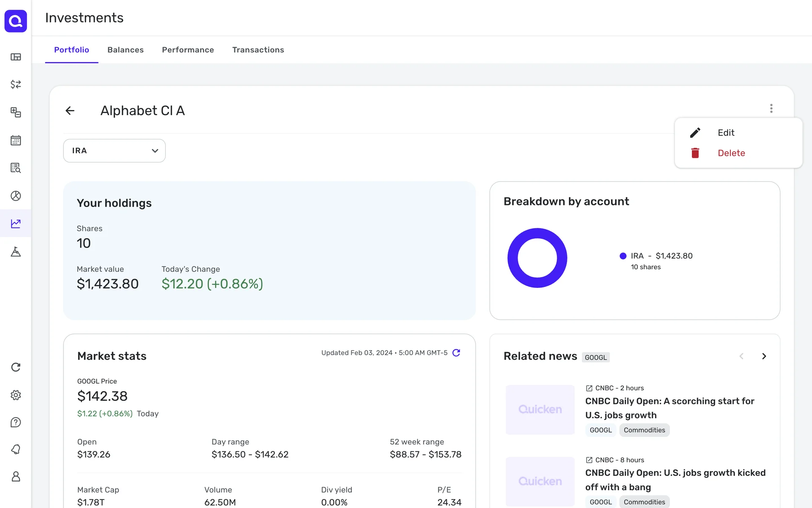
Task: Open the three-dot more options menu
Action: 771,108
